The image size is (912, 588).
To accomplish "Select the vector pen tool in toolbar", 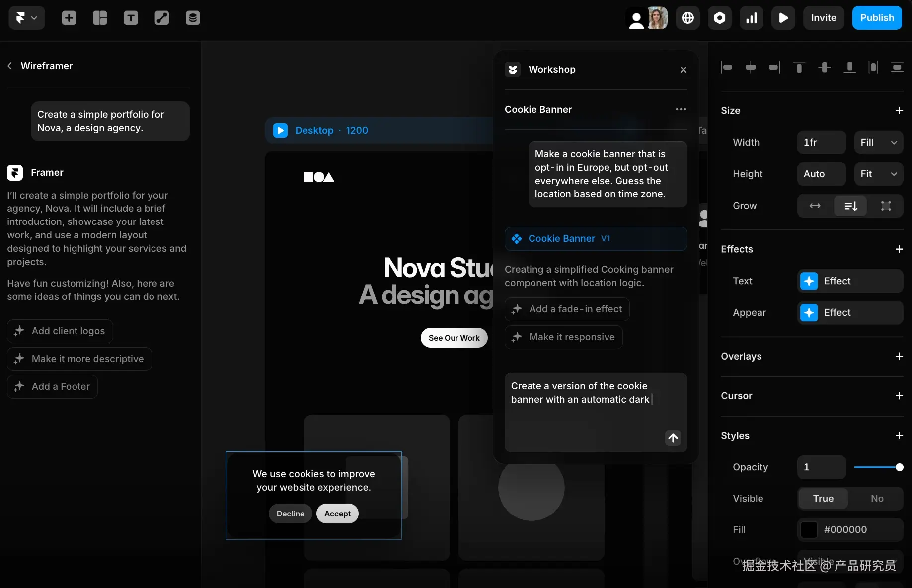I will [162, 18].
